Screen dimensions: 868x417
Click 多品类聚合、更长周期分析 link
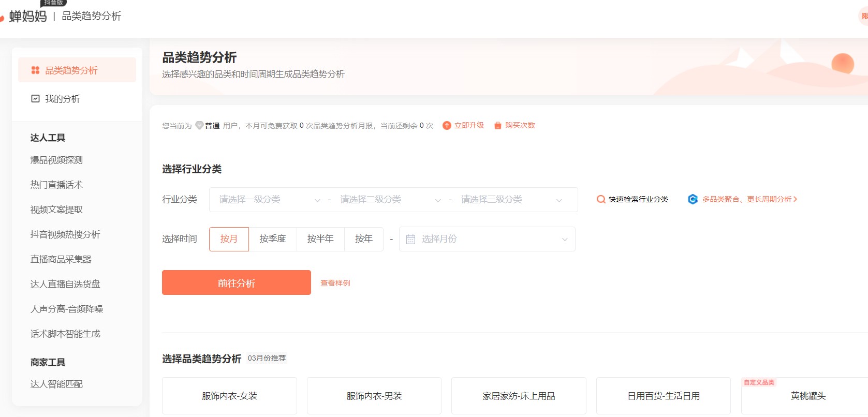click(747, 199)
